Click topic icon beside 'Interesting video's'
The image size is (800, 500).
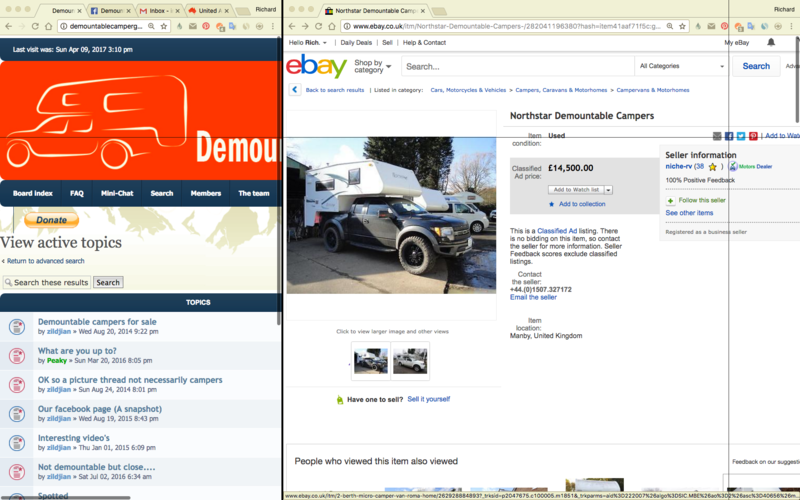[17, 443]
